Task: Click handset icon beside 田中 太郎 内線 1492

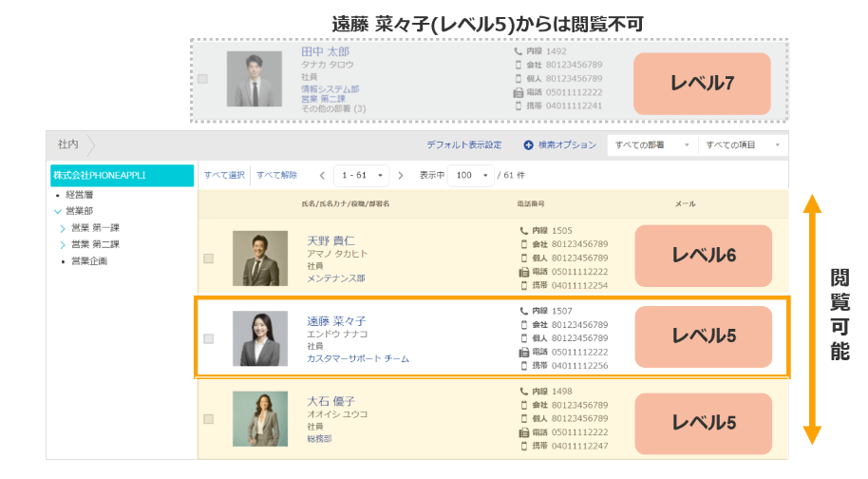Action: 519,51
